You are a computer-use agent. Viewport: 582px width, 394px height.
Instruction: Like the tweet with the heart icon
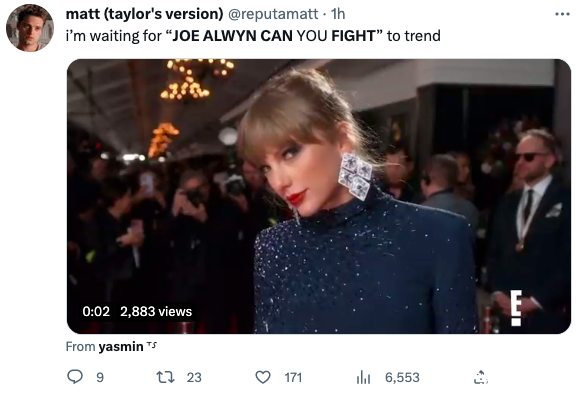tap(263, 377)
